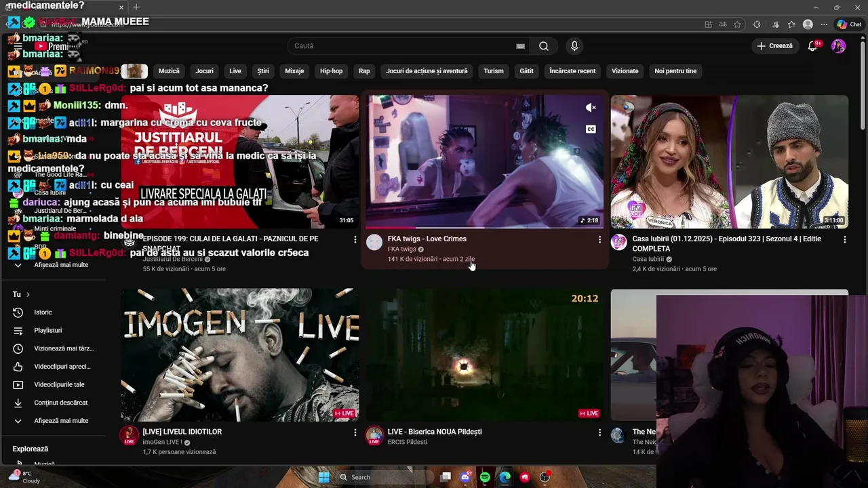Viewport: 868px width, 488px height.
Task: Open YouTube notifications bell
Action: 813,46
